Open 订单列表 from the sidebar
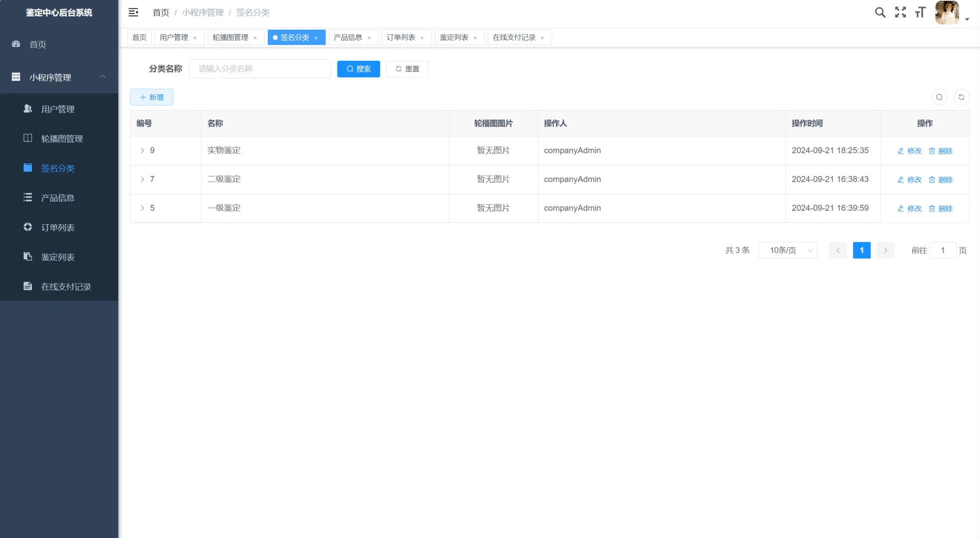The width and height of the screenshot is (980, 538). (58, 228)
